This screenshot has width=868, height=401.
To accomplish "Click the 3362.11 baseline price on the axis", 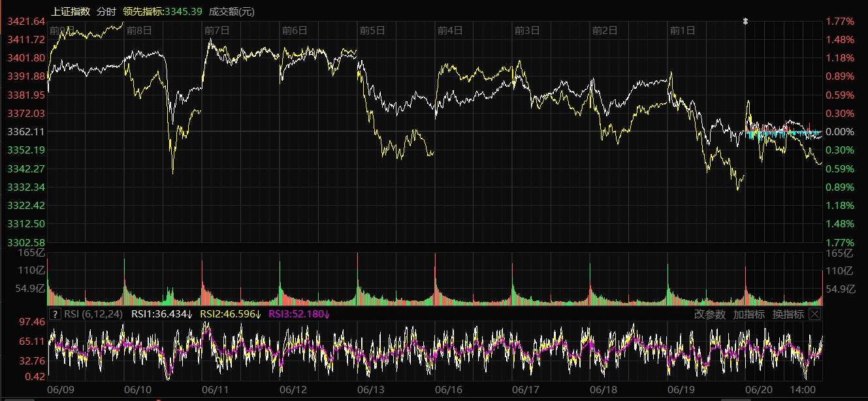I will pyautogui.click(x=26, y=131).
